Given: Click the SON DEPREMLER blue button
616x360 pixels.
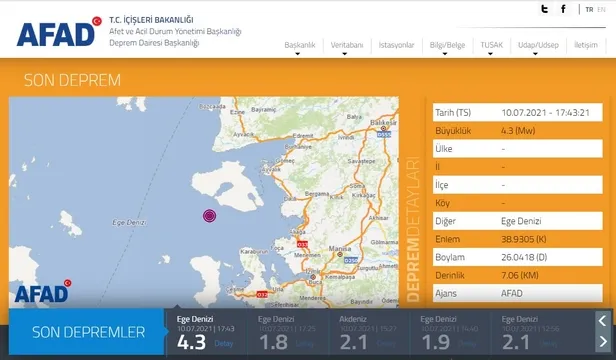Looking at the screenshot, I should (86, 332).
